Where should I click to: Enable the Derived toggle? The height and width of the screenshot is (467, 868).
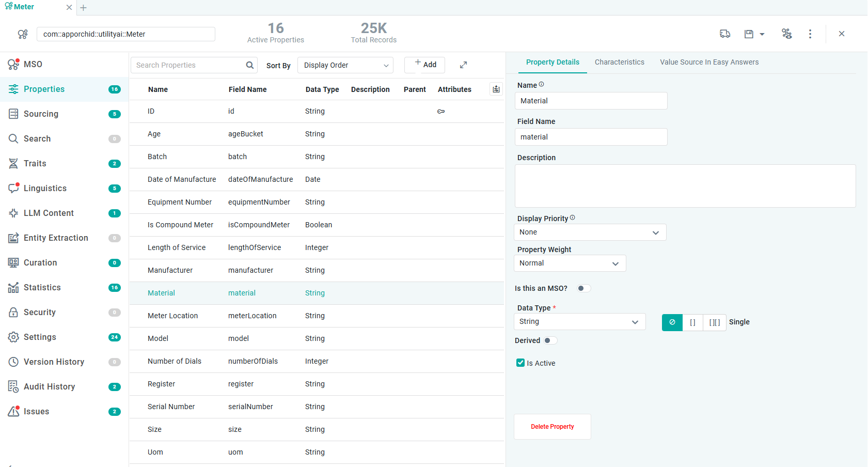point(550,340)
